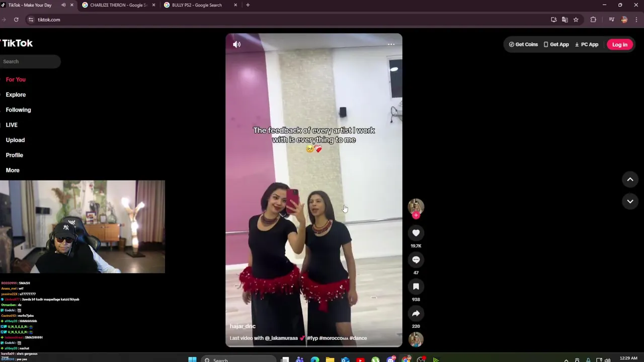This screenshot has height=362, width=644.
Task: Open the video's three-dot options menu
Action: [x=391, y=44]
